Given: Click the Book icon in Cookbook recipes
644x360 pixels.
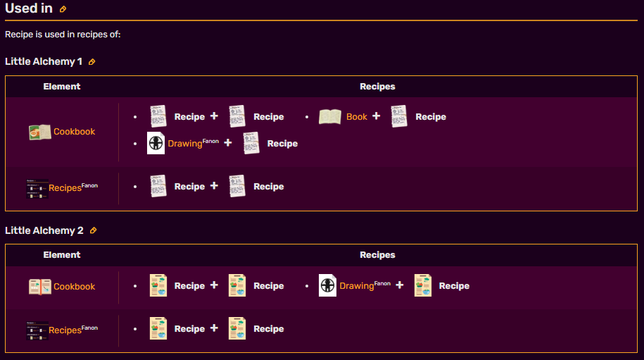Looking at the screenshot, I should 330,117.
